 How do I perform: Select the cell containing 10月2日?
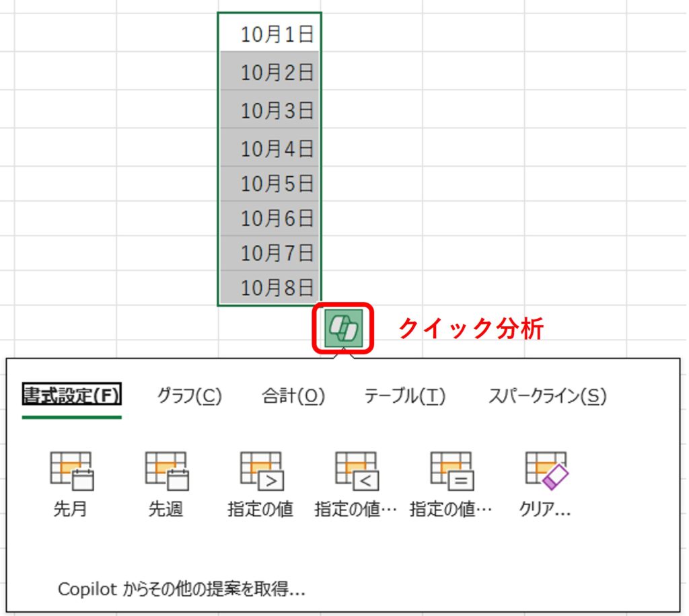(270, 71)
